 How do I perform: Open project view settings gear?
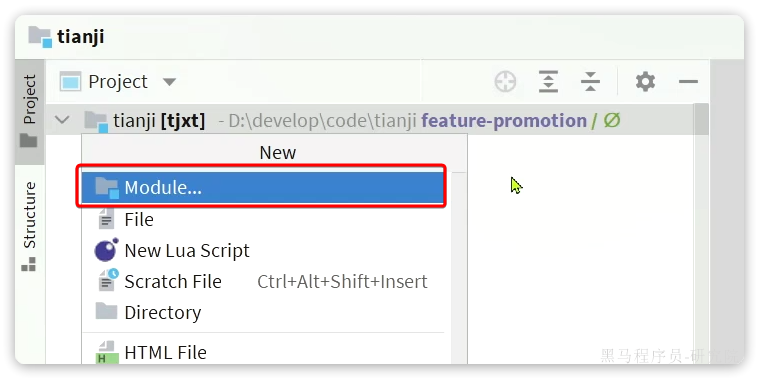[x=645, y=81]
